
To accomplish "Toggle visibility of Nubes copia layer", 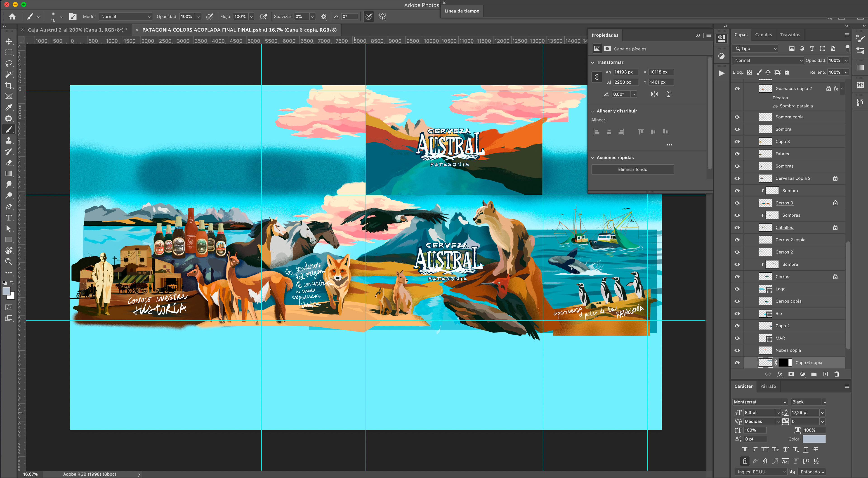I will click(x=737, y=350).
